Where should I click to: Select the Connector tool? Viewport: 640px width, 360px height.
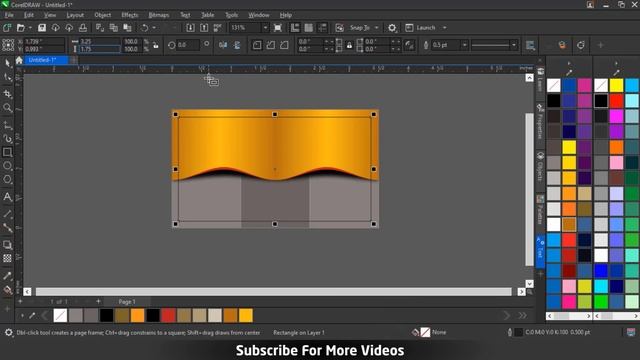click(x=7, y=228)
